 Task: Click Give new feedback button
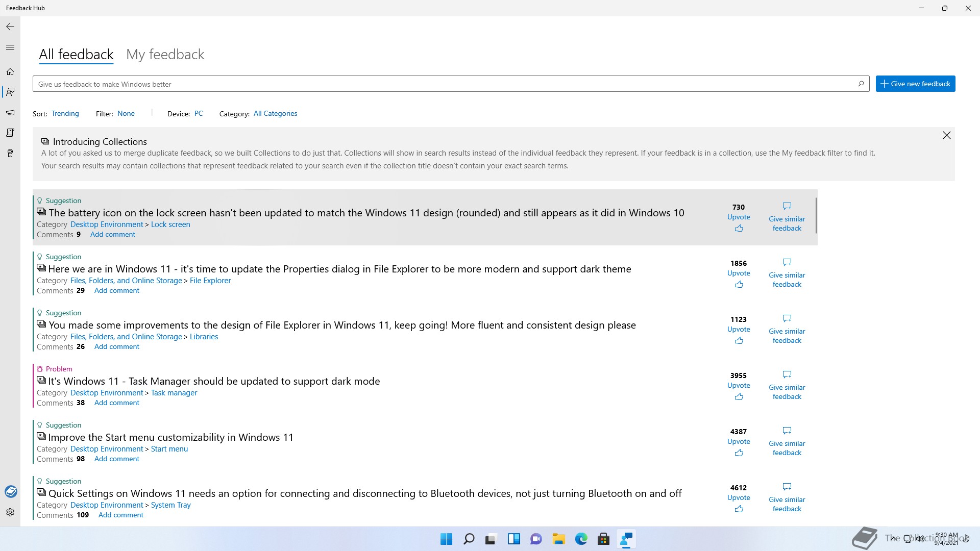click(915, 84)
